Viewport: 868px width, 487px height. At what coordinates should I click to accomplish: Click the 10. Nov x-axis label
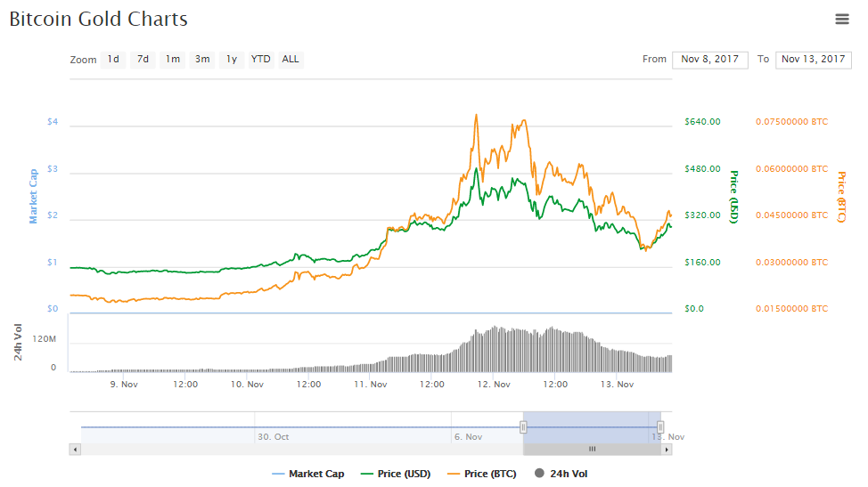tap(247, 385)
